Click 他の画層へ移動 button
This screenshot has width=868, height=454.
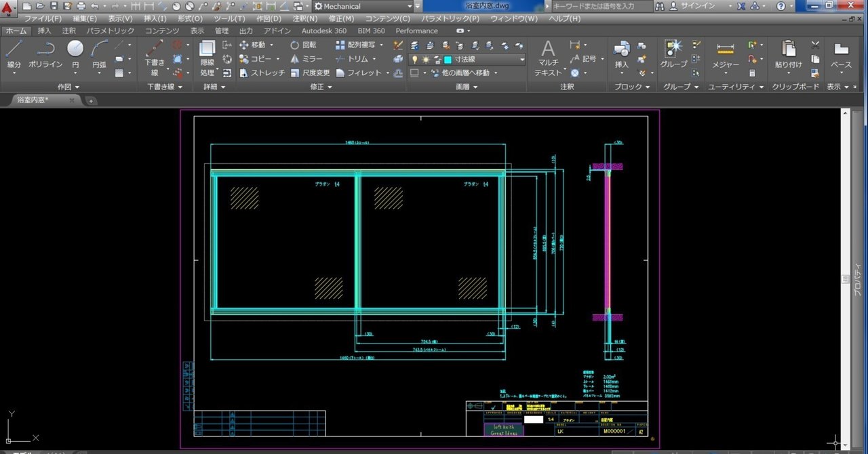pyautogui.click(x=465, y=73)
